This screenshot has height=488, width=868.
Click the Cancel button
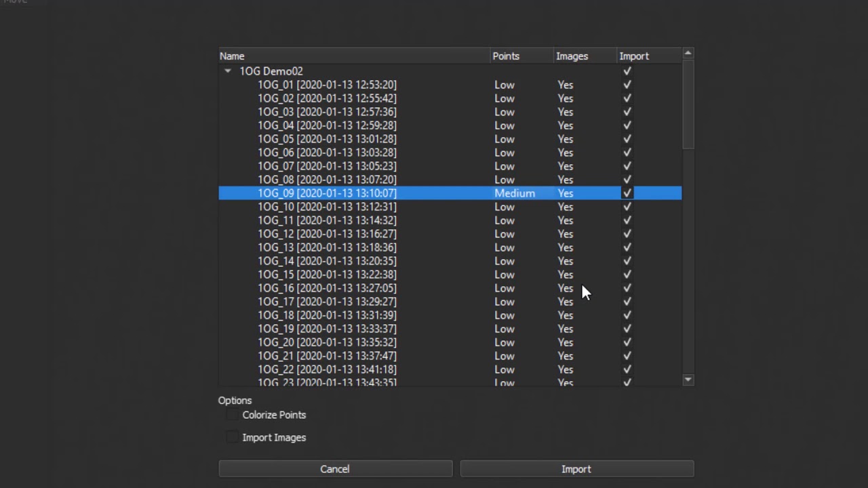[335, 469]
